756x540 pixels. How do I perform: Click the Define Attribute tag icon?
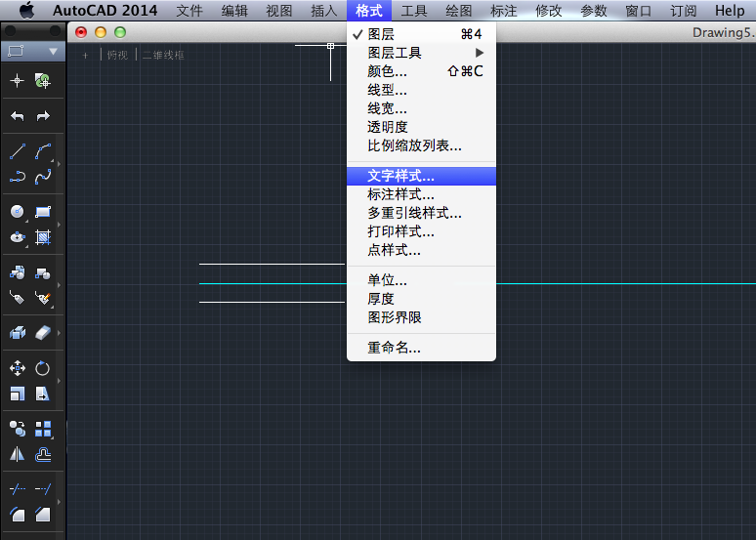[x=18, y=298]
